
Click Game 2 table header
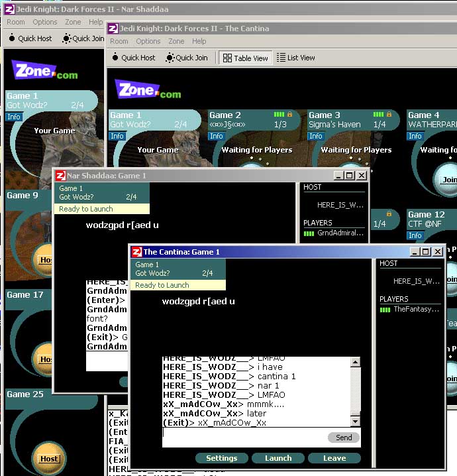point(253,119)
